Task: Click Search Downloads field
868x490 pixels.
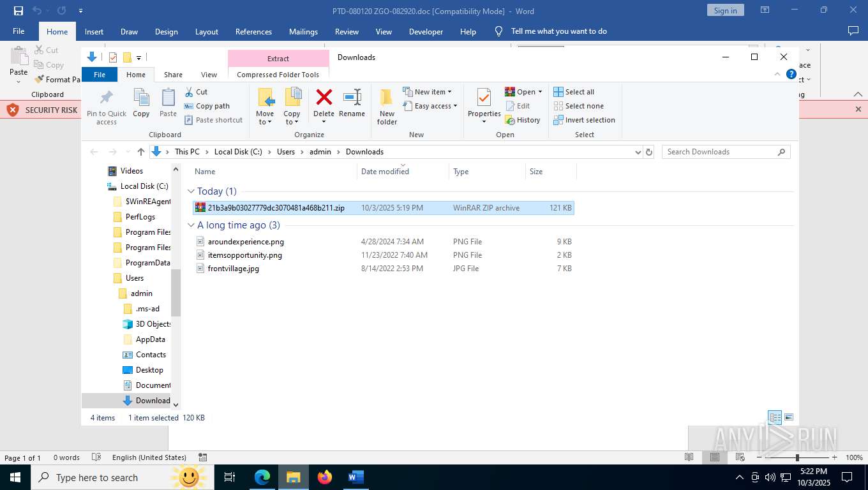Action: coord(726,152)
